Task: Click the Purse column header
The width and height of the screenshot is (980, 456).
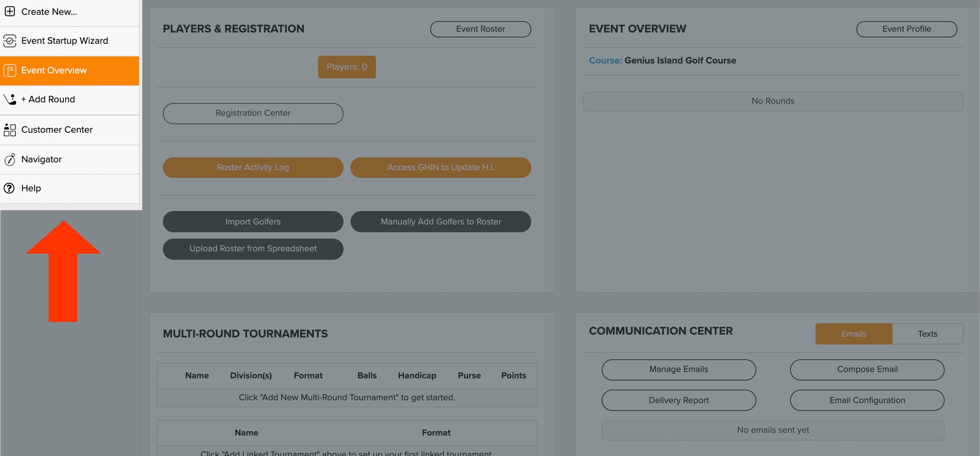Action: [x=469, y=375]
